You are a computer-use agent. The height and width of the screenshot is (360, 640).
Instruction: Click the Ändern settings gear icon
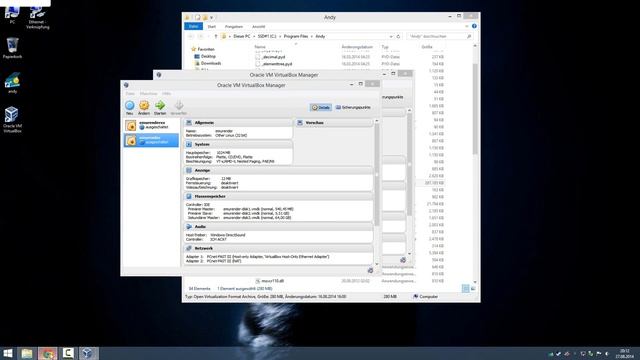click(144, 106)
